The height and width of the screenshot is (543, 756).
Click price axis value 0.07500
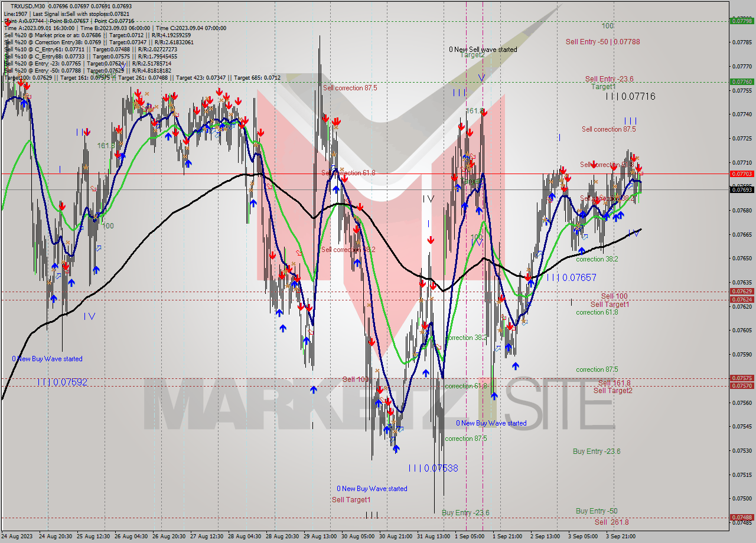(x=742, y=498)
